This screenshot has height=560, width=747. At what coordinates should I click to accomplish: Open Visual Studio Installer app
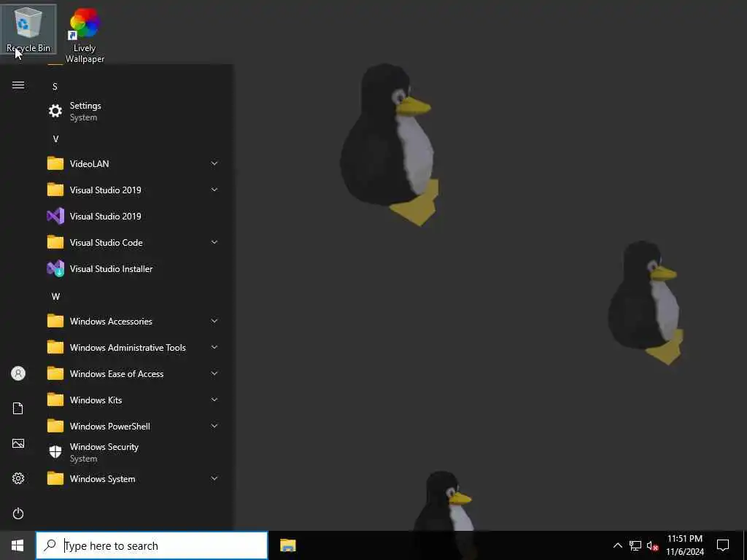[133, 268]
